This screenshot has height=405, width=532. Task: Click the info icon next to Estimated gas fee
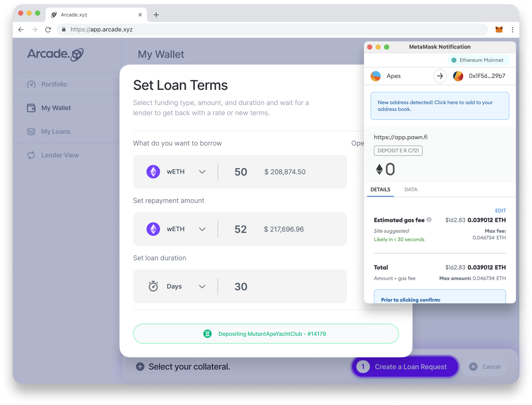pyautogui.click(x=429, y=220)
